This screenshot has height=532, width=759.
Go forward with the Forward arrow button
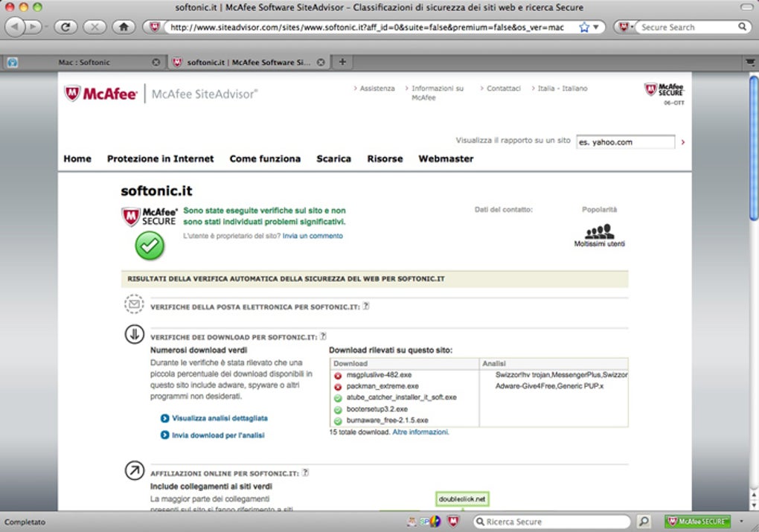pos(33,27)
